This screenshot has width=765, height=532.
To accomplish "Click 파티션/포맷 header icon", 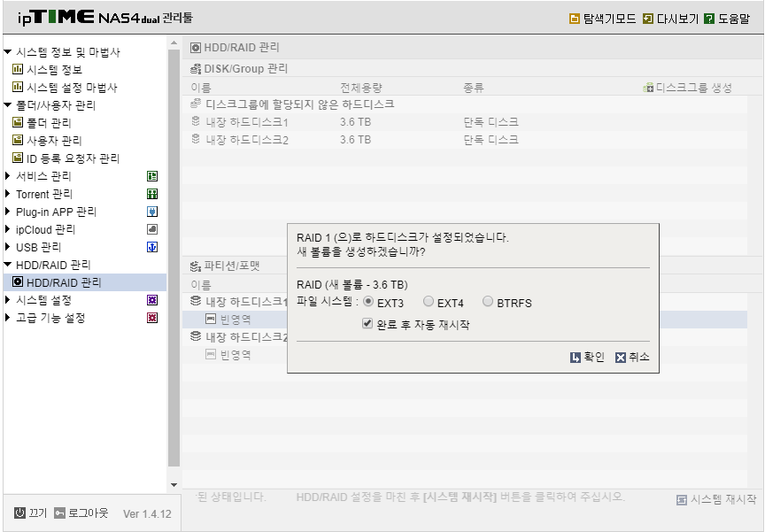I will coord(196,266).
